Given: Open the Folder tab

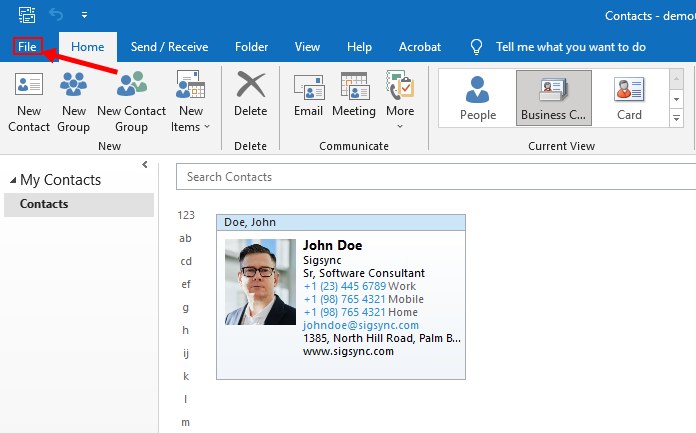Looking at the screenshot, I should click(x=251, y=47).
